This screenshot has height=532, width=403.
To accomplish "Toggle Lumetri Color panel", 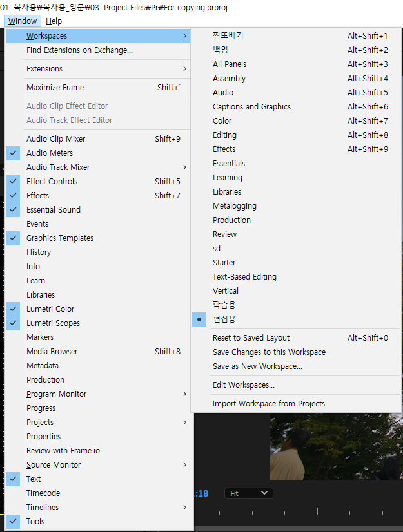I will (x=98, y=309).
